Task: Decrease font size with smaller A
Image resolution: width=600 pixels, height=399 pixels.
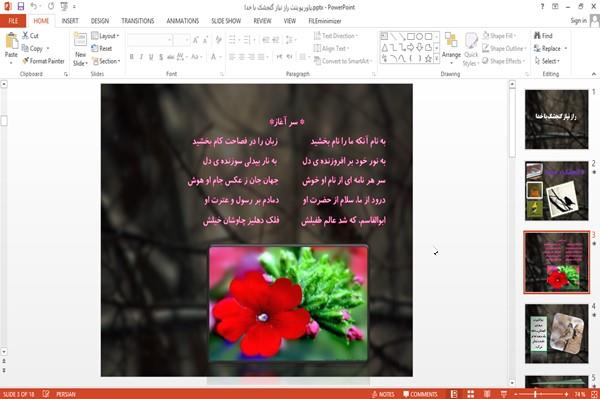Action: [206, 39]
